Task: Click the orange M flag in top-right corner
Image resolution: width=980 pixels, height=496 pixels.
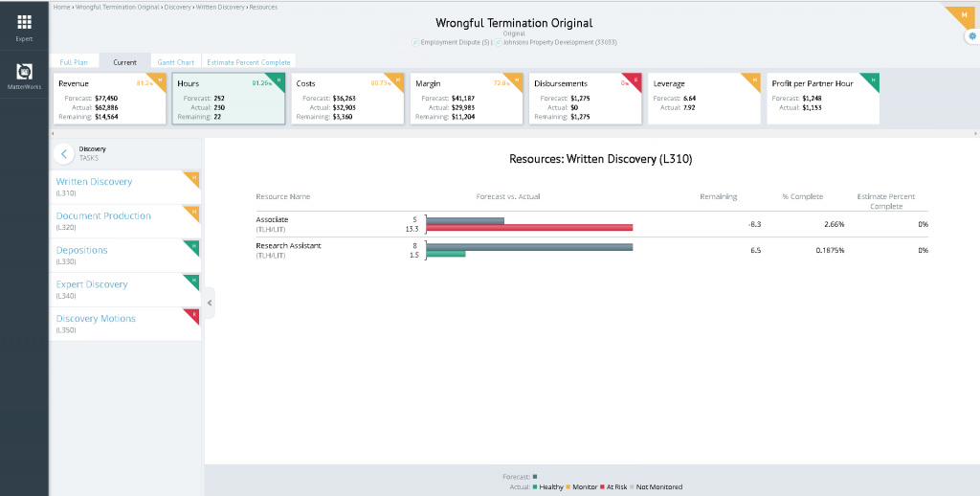Action: (966, 13)
